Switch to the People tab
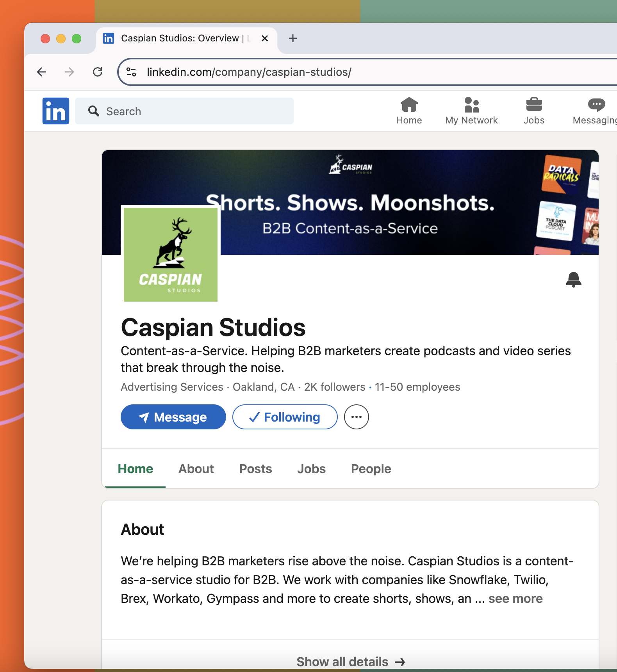Viewport: 617px width, 672px height. [x=371, y=469]
